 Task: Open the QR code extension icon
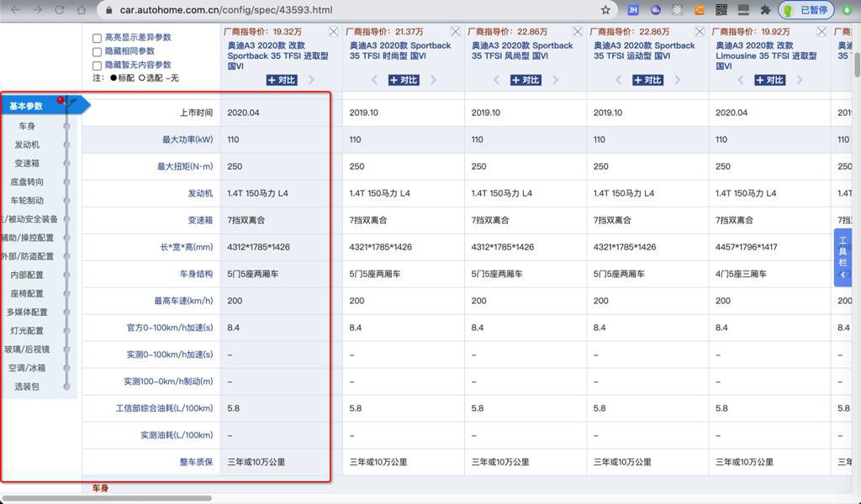(x=721, y=10)
